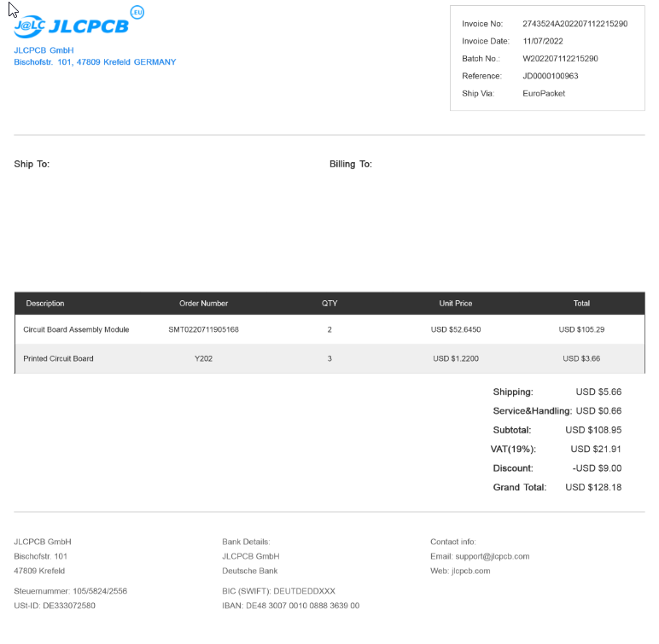Click the 'Grand Total:' label

point(520,487)
